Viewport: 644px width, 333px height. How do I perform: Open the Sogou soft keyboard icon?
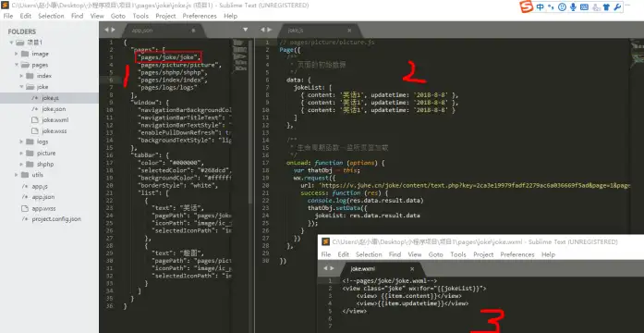(585, 7)
